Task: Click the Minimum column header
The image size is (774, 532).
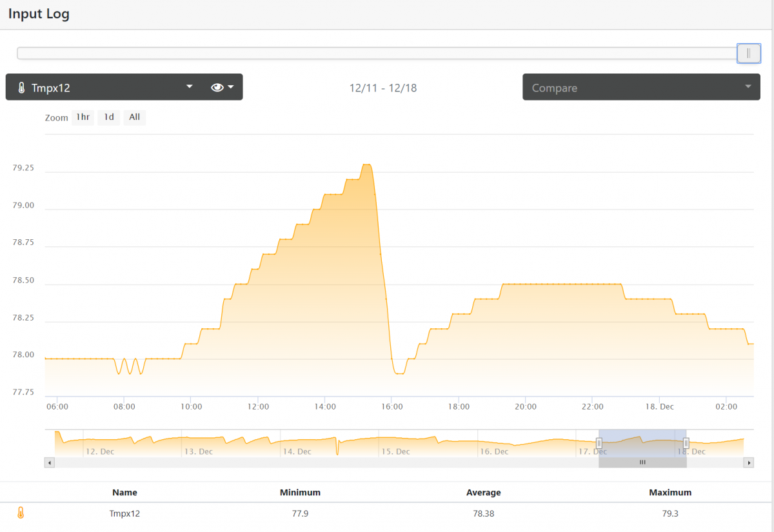Action: [300, 492]
